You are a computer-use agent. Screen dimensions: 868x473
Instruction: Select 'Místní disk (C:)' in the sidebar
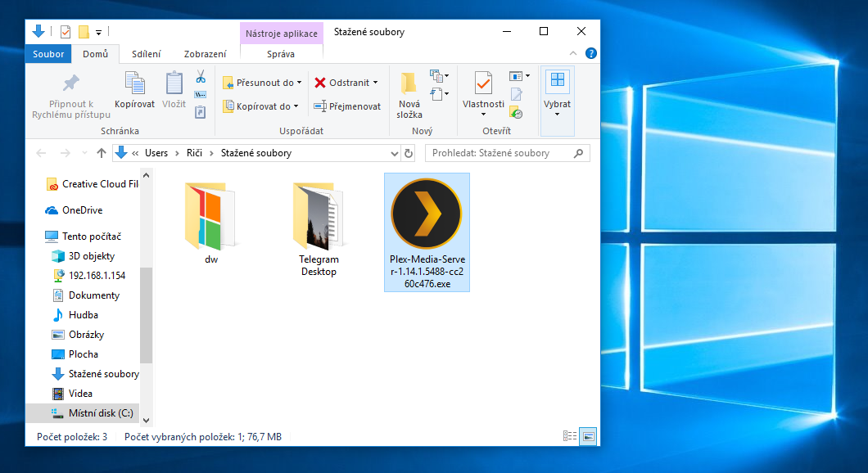pos(83,413)
